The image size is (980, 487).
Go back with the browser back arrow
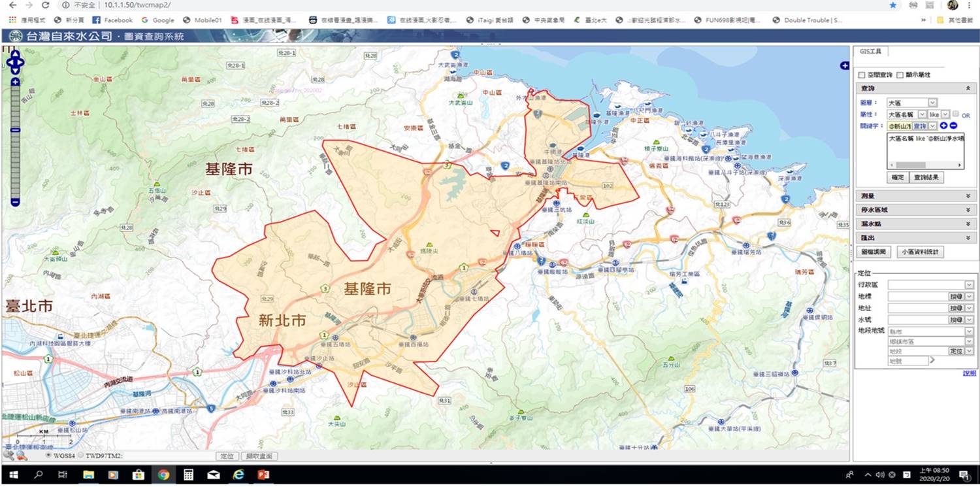(x=12, y=5)
